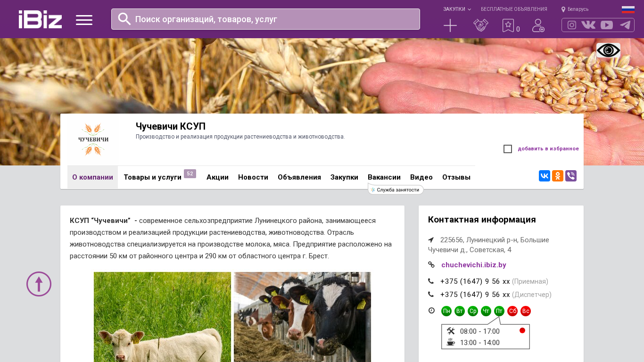Share page via Viber

[571, 176]
